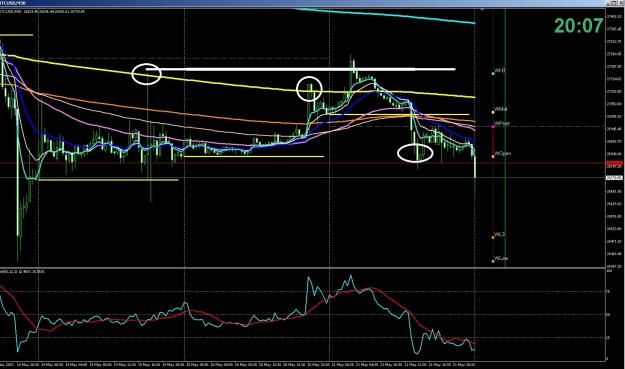
Task: Select the WOpen weekly level label
Action: (x=503, y=153)
